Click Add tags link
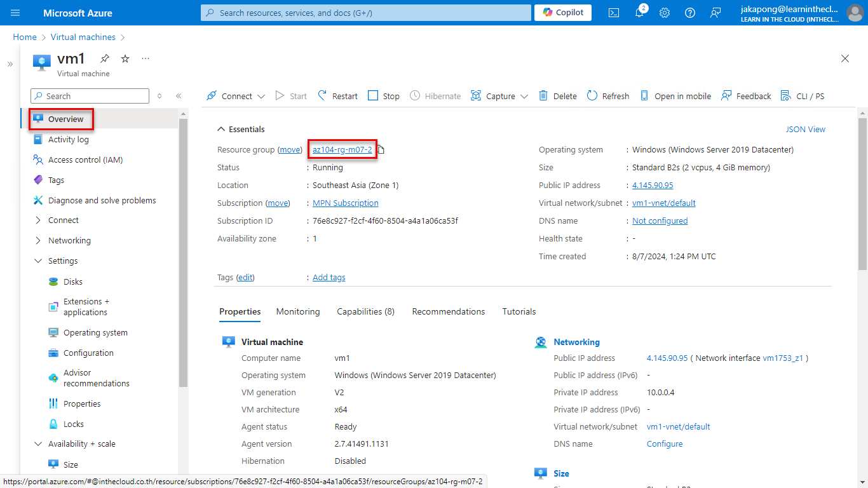 (329, 278)
